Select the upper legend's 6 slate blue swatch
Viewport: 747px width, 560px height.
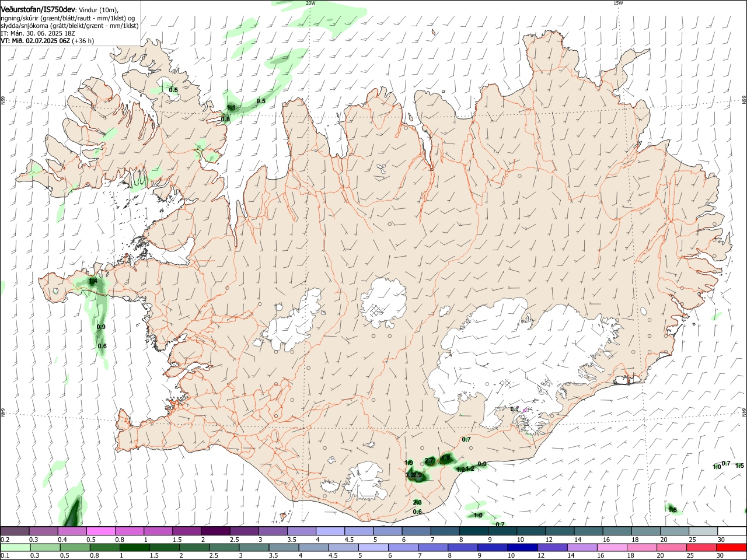[417, 531]
